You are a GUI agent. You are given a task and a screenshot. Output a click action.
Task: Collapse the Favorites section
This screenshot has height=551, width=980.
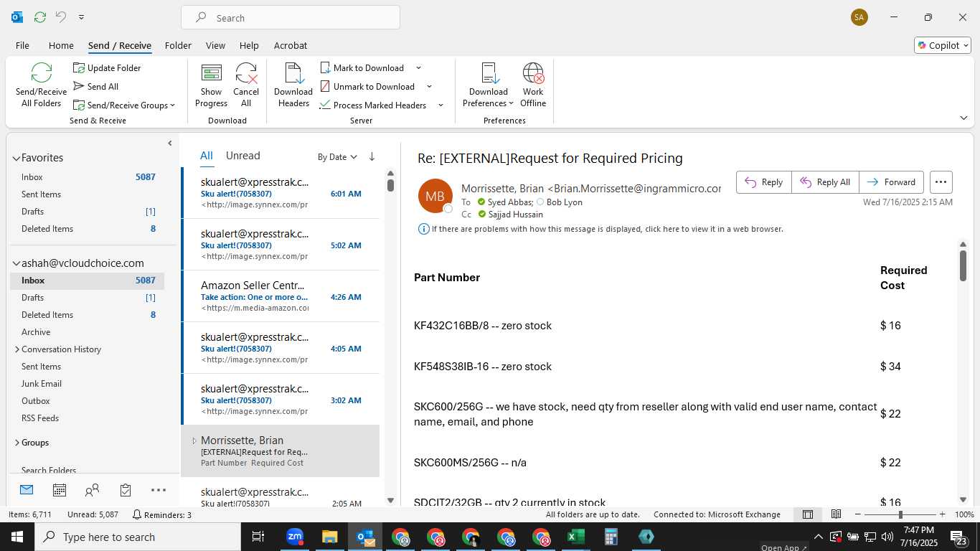[16, 158]
